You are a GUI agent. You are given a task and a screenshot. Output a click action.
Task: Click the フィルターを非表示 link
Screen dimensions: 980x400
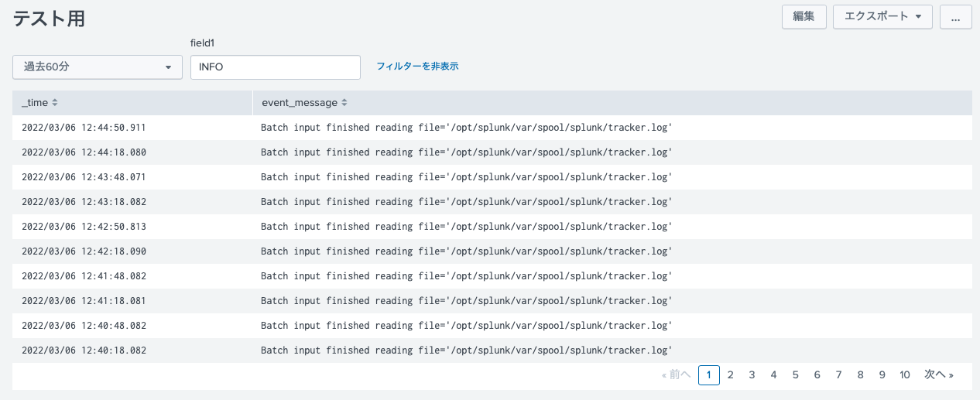pos(417,67)
